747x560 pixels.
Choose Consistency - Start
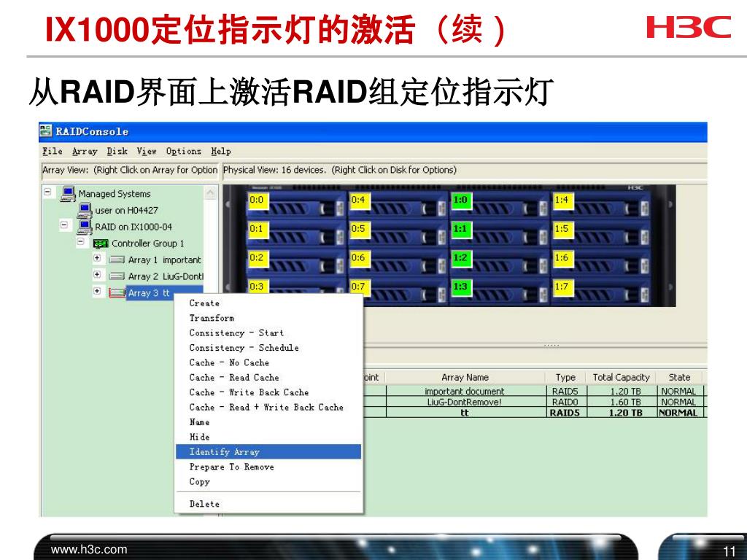coord(268,332)
